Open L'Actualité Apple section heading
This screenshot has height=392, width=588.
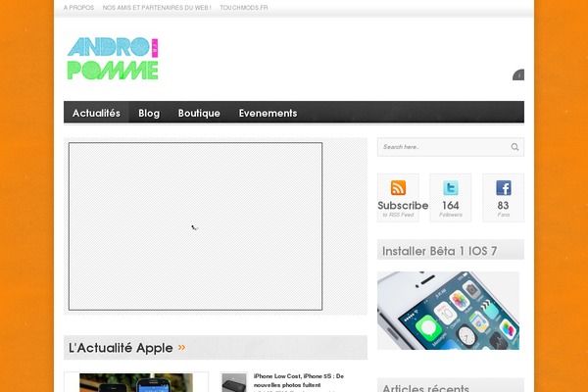click(x=121, y=348)
